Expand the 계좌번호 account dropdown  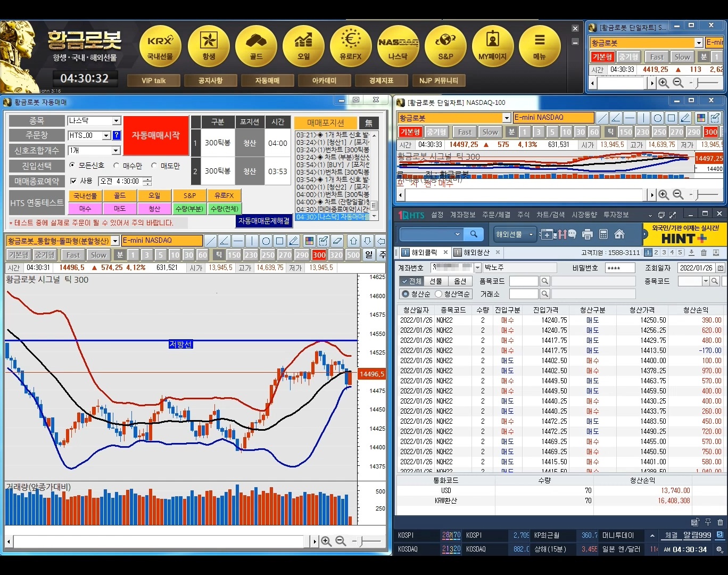(477, 268)
